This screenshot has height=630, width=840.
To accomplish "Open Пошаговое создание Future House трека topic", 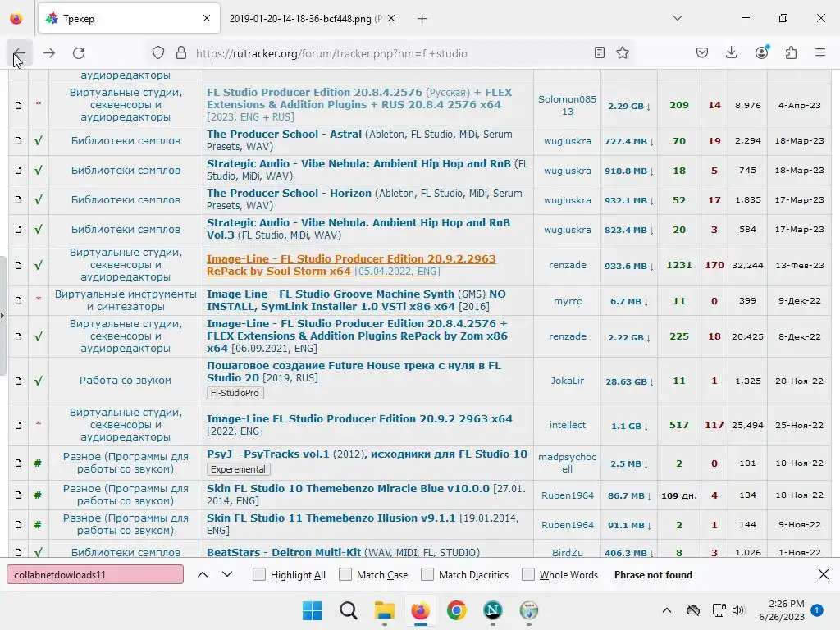I will click(354, 372).
